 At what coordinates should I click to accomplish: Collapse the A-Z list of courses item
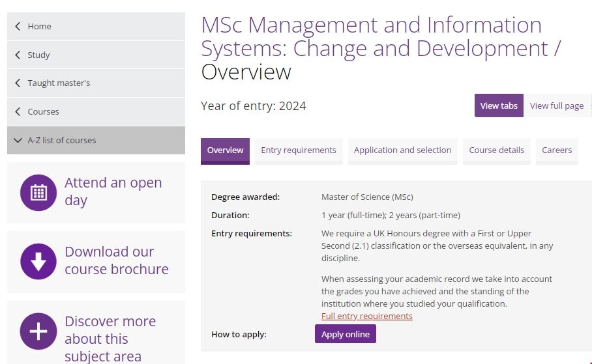coord(18,140)
